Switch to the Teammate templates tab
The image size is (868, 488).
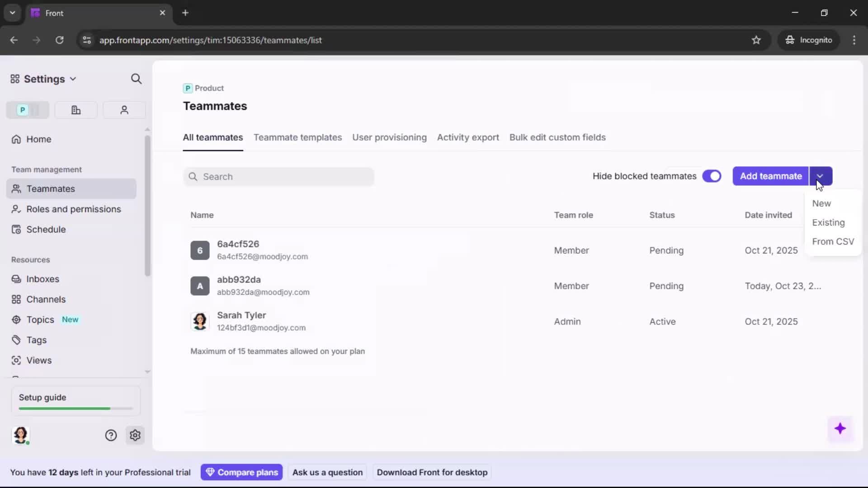coord(297,137)
